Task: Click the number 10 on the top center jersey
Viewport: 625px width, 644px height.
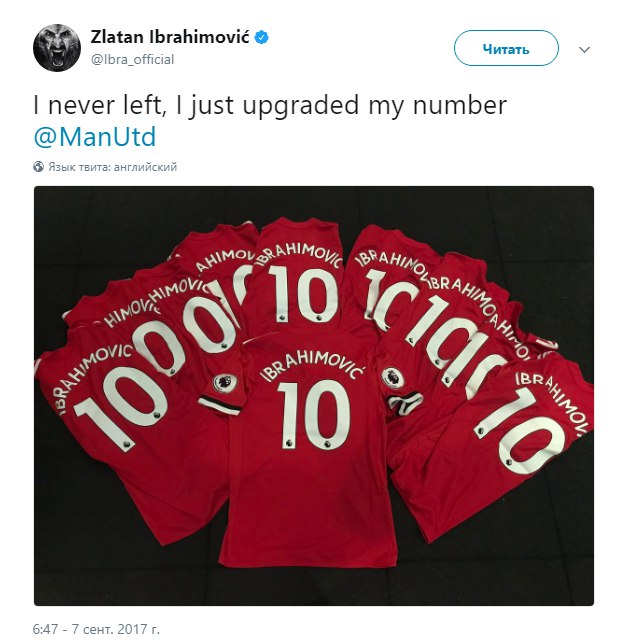Action: click(x=303, y=293)
